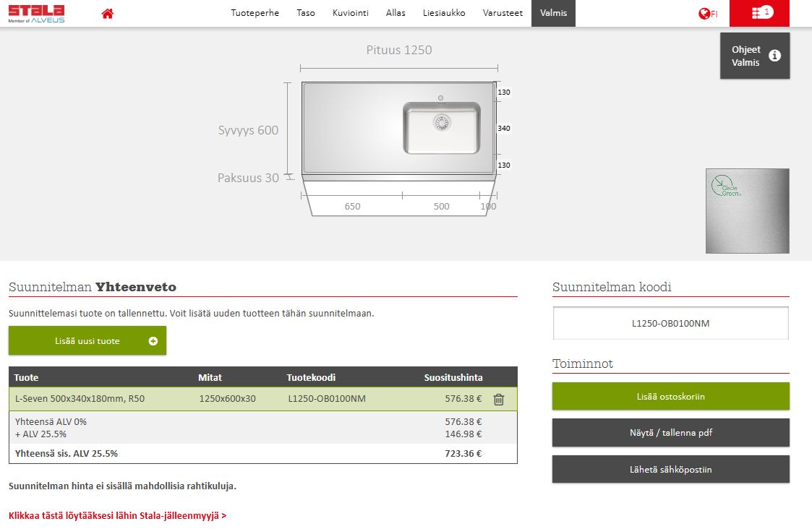The height and width of the screenshot is (529, 812).
Task: Click the 1250x600x30 dimensions cell
Action: coord(227,399)
